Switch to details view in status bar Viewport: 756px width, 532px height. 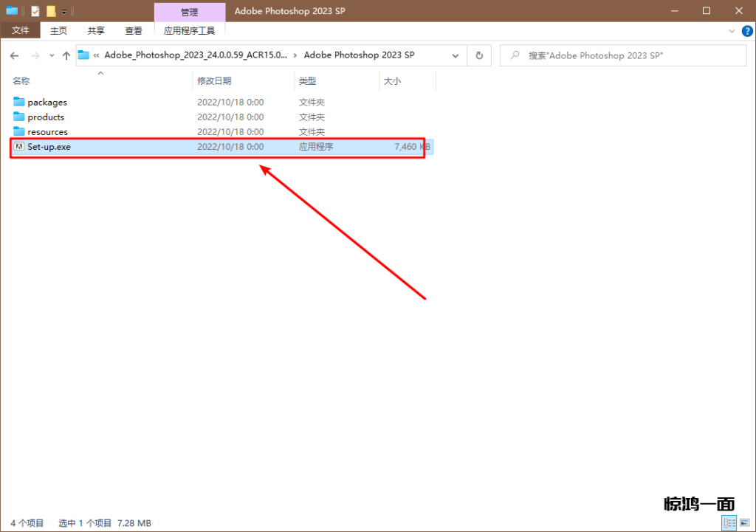[x=727, y=523]
